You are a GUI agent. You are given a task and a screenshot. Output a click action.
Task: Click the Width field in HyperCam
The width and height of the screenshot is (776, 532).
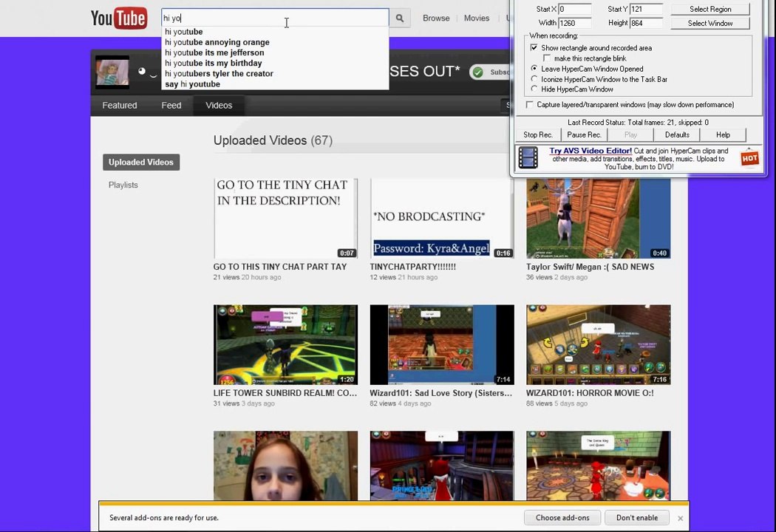pyautogui.click(x=574, y=23)
